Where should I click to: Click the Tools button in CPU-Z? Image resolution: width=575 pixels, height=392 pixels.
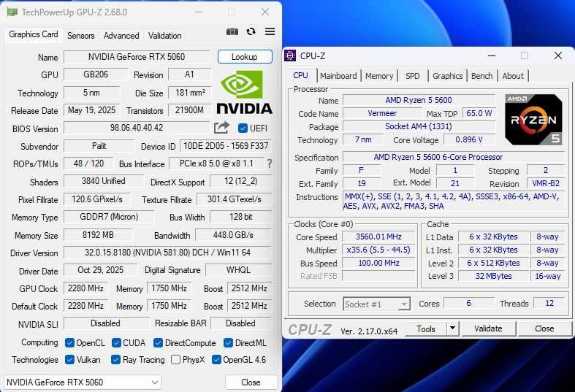(426, 328)
